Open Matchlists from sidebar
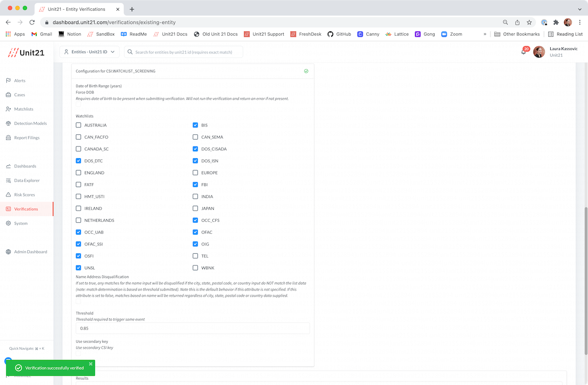 (x=20, y=109)
